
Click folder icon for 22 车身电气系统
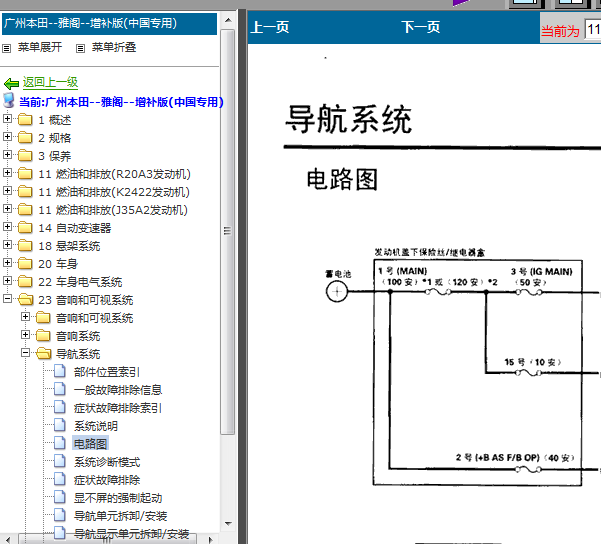tap(25, 281)
